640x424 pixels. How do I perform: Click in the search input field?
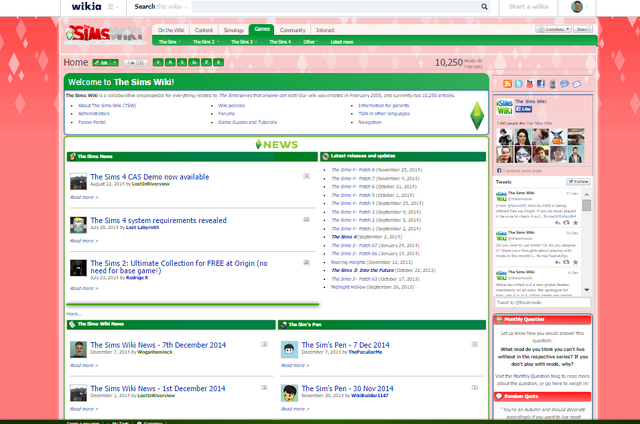[336, 7]
